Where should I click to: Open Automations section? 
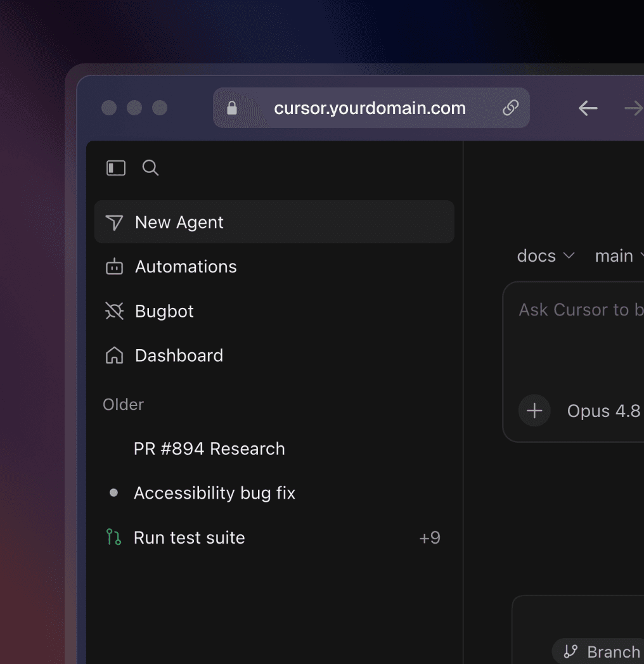274,267
